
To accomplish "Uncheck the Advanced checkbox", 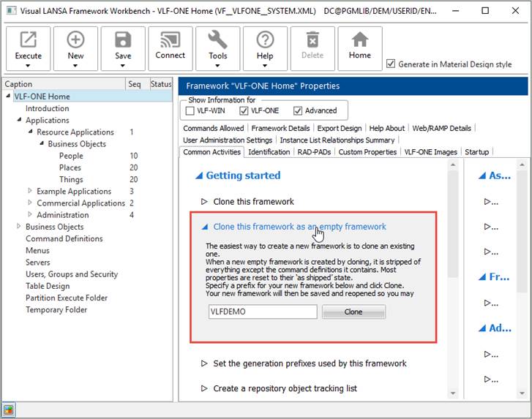I will tap(298, 111).
